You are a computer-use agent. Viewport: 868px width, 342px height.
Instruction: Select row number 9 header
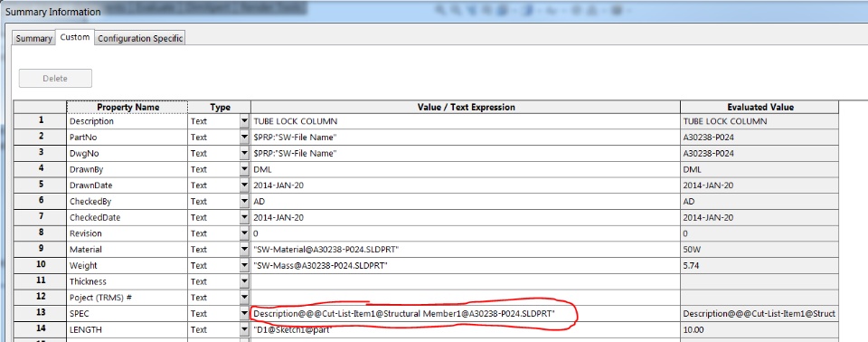(40, 250)
